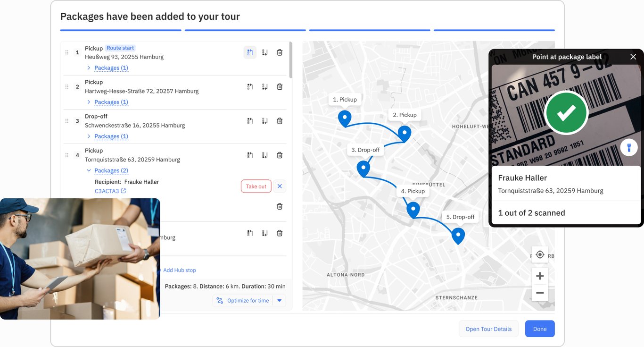
Task: Set Heußweg 93 stop as route end
Action: tap(265, 52)
